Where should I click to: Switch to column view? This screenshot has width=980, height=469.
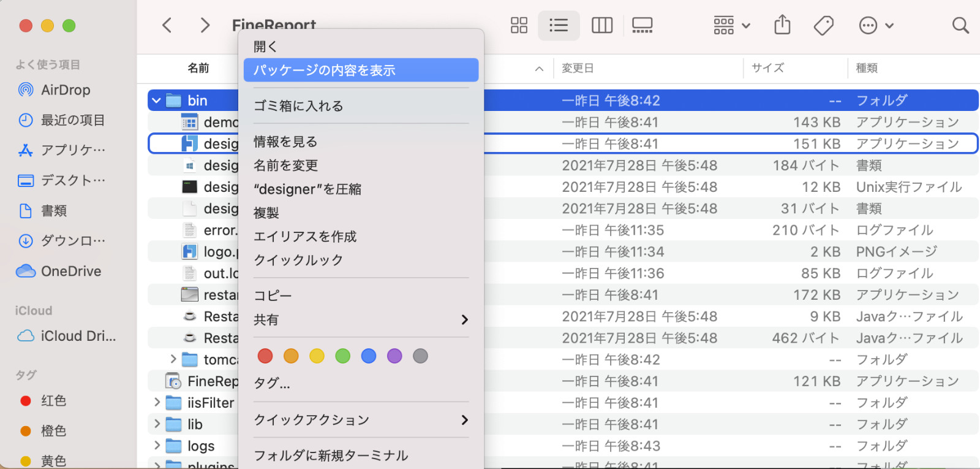click(602, 25)
